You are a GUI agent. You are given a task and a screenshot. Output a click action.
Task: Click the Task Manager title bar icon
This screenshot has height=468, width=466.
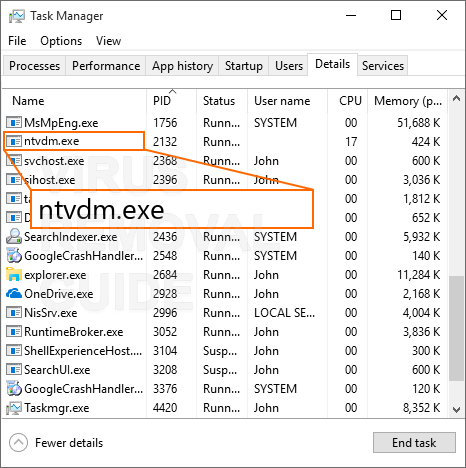[16, 16]
